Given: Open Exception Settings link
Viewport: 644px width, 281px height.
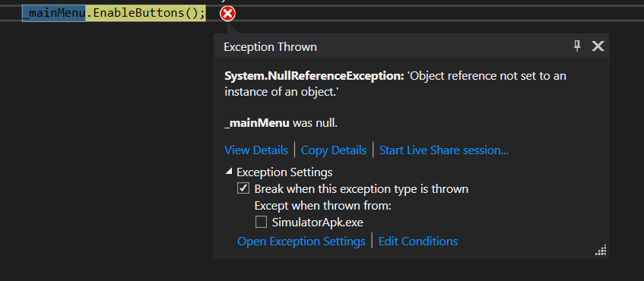Looking at the screenshot, I should coord(301,242).
